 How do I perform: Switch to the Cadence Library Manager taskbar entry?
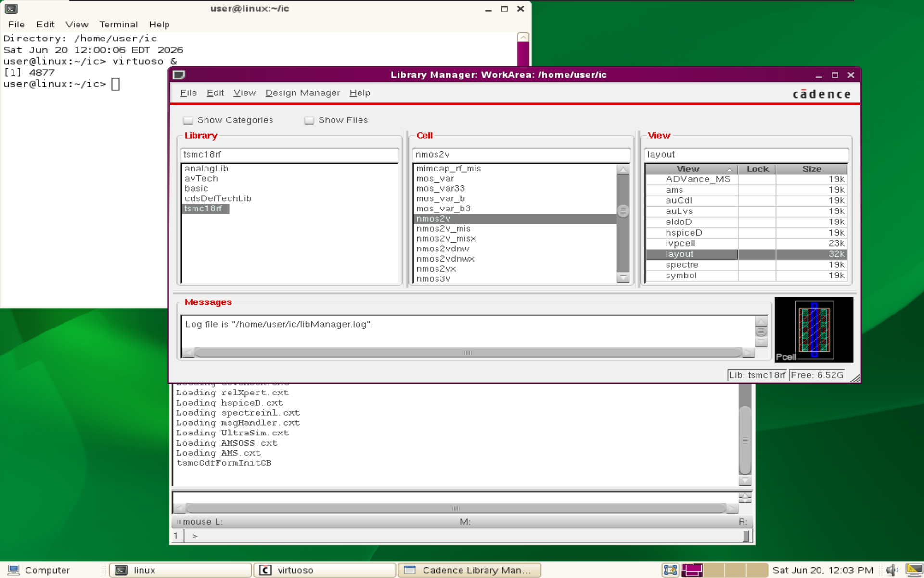click(x=470, y=570)
